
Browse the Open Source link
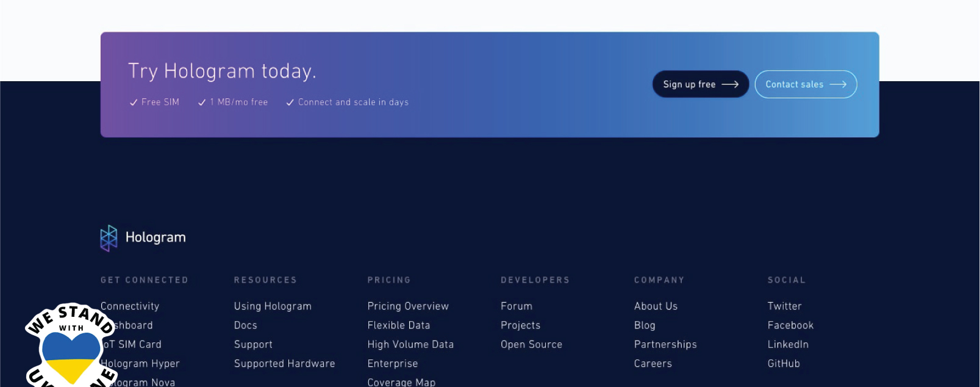pos(531,344)
